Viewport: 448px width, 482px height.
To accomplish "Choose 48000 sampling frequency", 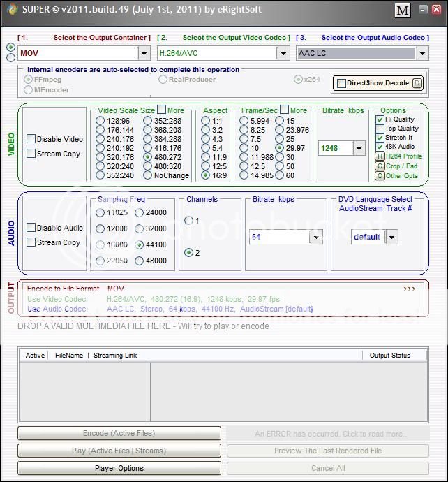I will (x=140, y=261).
